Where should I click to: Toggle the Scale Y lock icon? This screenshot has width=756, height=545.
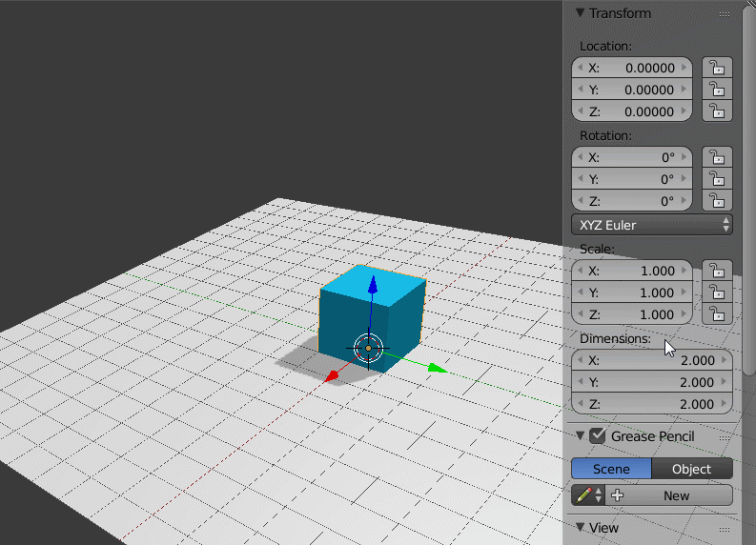tap(717, 293)
